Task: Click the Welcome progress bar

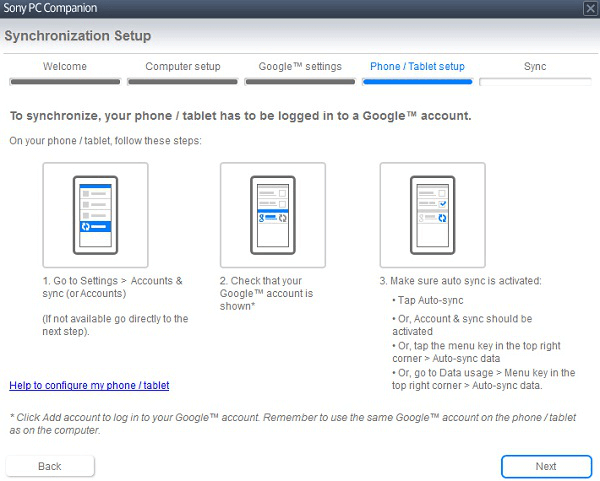Action: 65,82
